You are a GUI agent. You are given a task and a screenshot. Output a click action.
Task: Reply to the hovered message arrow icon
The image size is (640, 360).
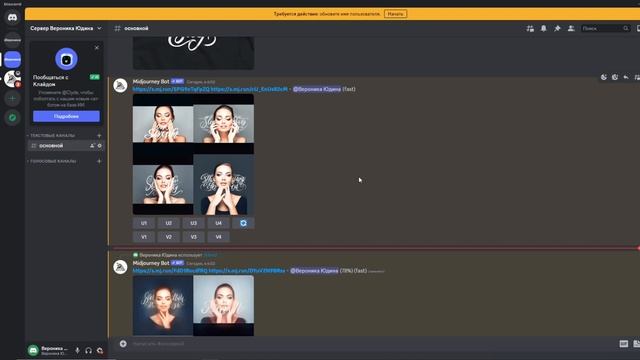click(626, 77)
